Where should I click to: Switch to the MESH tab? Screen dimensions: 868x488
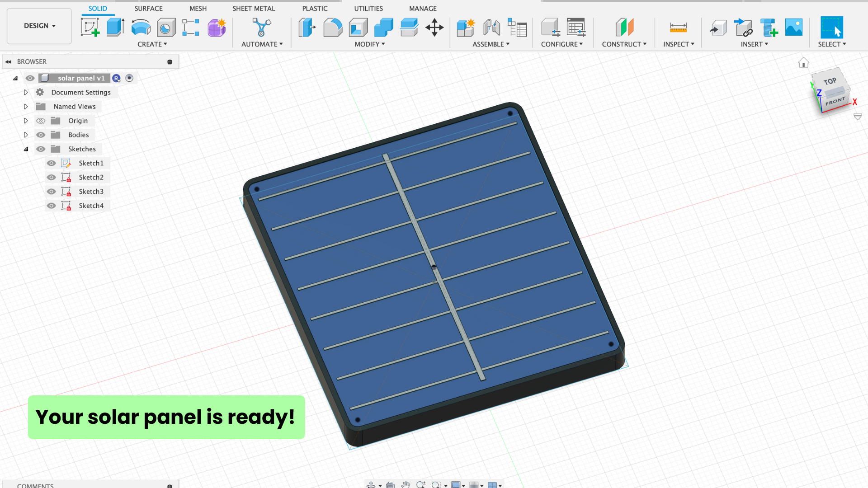tap(198, 9)
